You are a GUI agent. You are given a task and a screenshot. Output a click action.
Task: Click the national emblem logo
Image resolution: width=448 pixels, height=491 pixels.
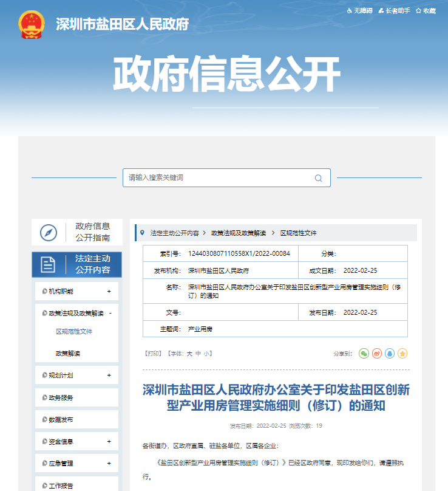click(32, 25)
